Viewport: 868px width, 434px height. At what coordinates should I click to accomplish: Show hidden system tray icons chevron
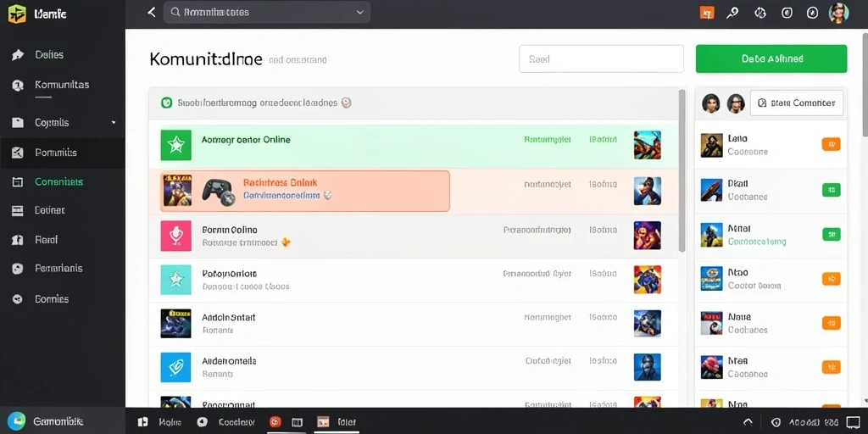pos(748,422)
